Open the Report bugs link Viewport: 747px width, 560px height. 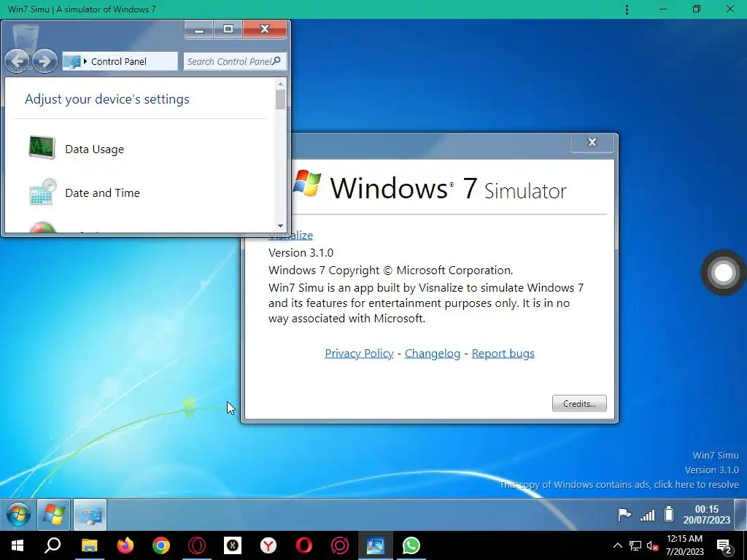click(503, 354)
